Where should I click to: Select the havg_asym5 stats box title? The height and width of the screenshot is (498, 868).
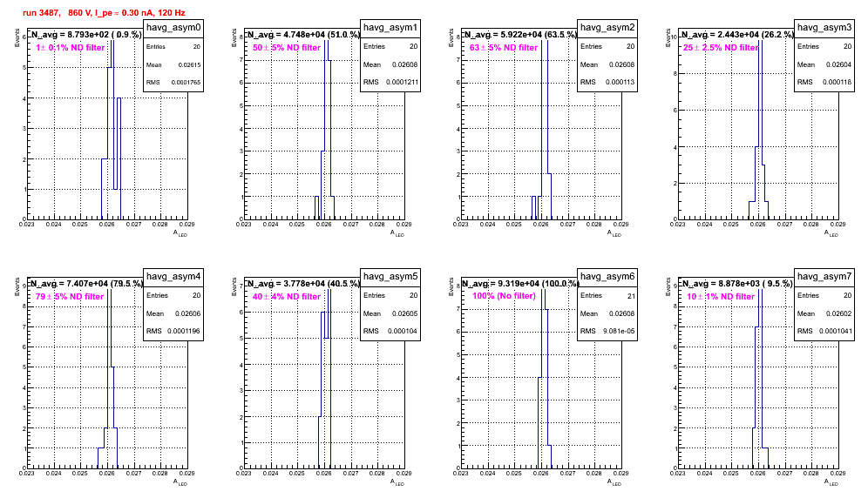[x=390, y=277]
